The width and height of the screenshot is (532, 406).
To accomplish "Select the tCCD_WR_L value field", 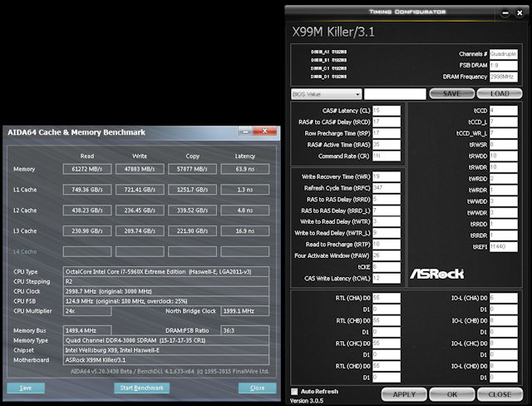I will coord(504,133).
